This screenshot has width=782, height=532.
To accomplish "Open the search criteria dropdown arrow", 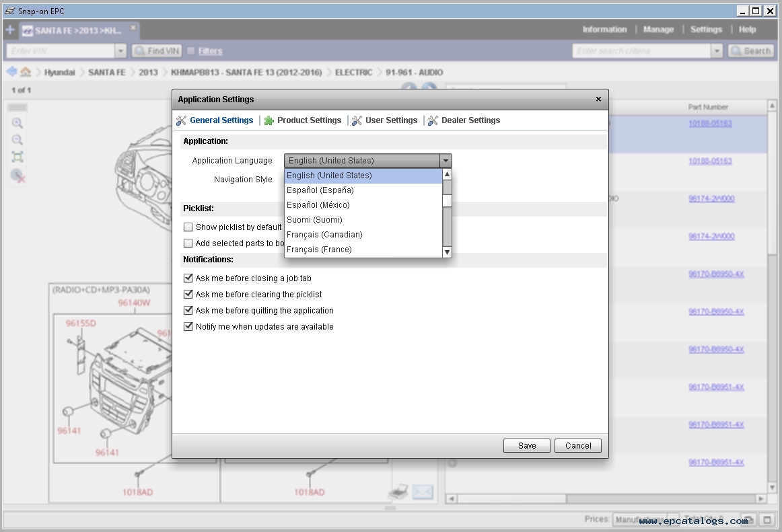I will pyautogui.click(x=717, y=51).
